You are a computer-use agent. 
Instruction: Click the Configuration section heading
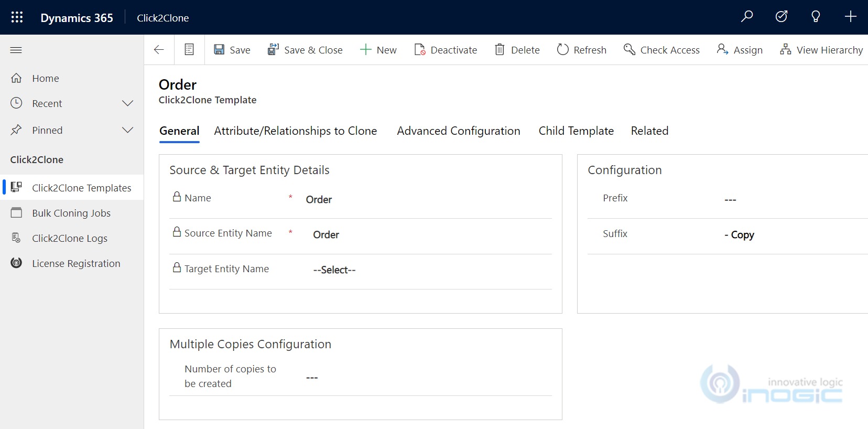625,170
